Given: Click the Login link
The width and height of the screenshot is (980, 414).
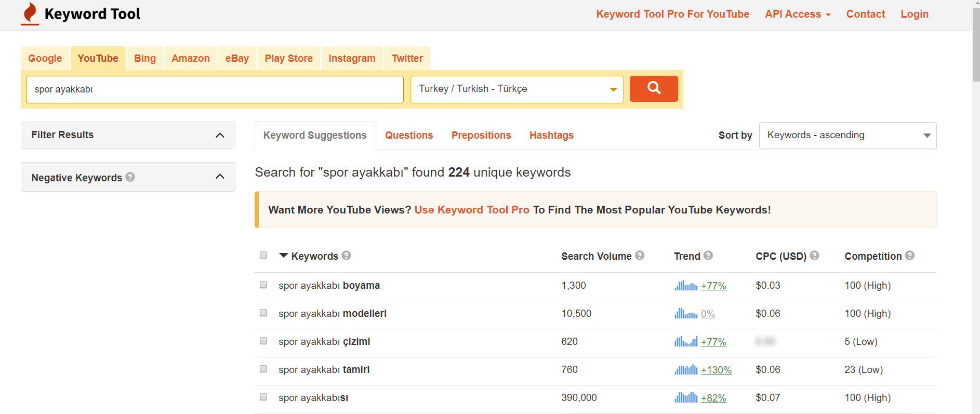Looking at the screenshot, I should [915, 14].
